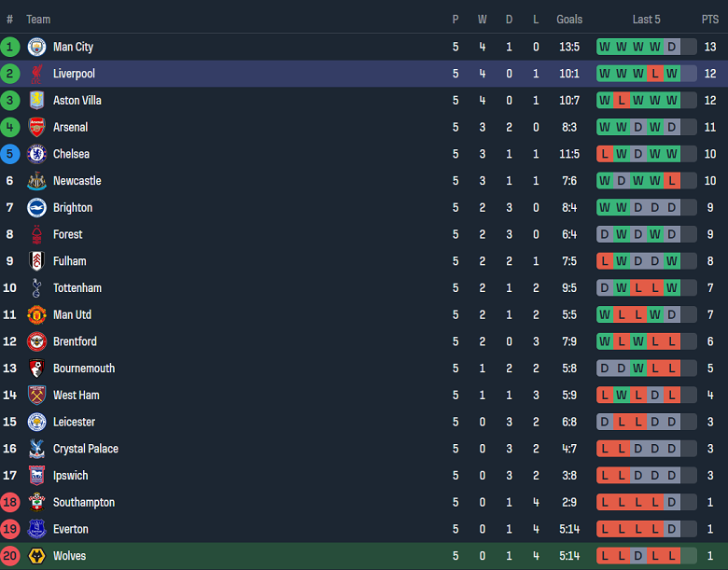Click the Aston Villa club crest
728x570 pixels.
click(36, 101)
